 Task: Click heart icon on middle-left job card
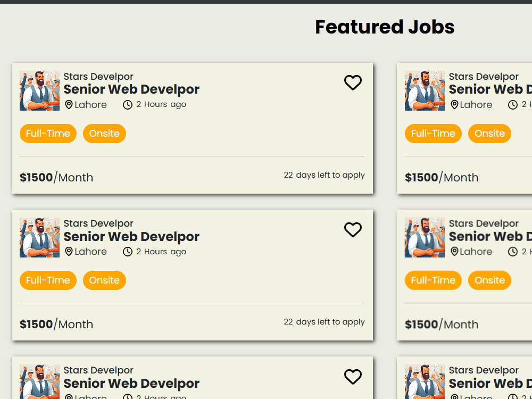pyautogui.click(x=353, y=230)
